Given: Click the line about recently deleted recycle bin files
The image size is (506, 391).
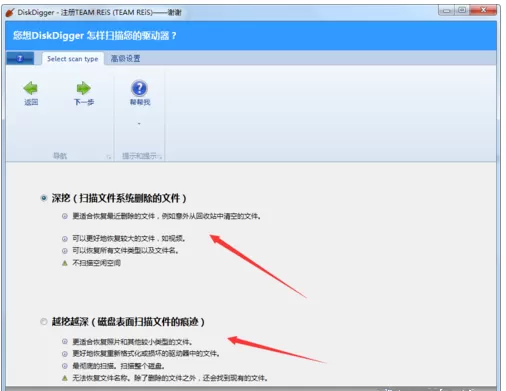Looking at the screenshot, I should tap(166, 216).
